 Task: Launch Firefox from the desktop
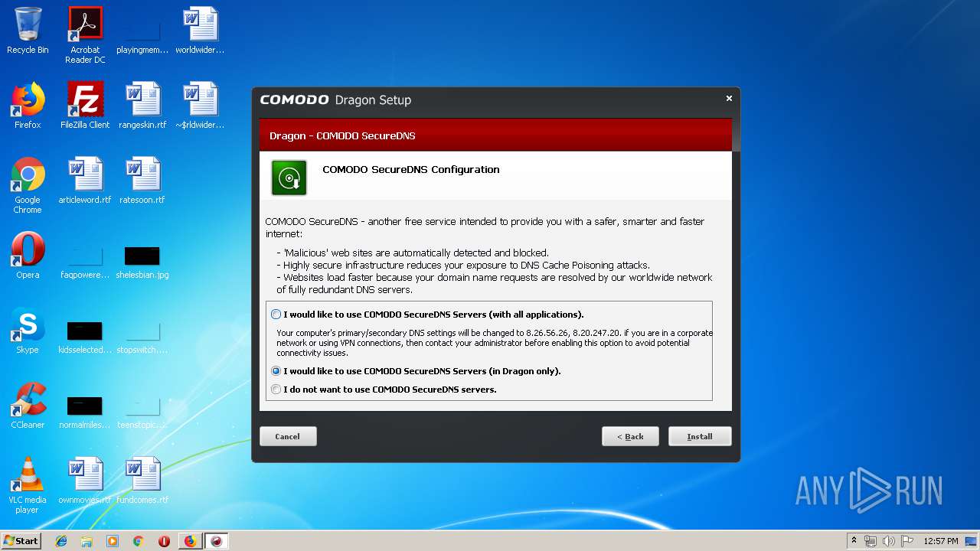[28, 106]
